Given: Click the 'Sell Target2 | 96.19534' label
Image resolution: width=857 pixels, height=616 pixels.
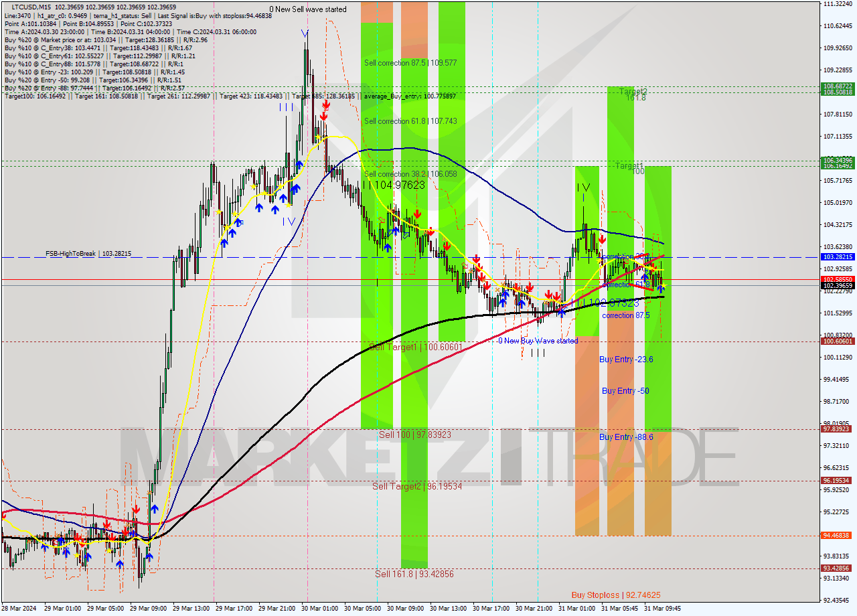Looking at the screenshot, I should 417,486.
